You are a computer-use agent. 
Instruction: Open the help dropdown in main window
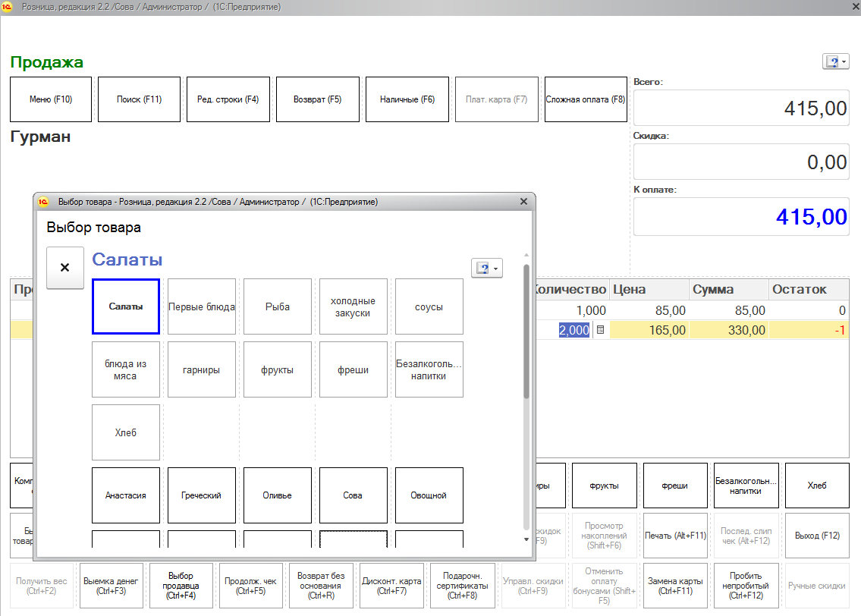coord(836,61)
